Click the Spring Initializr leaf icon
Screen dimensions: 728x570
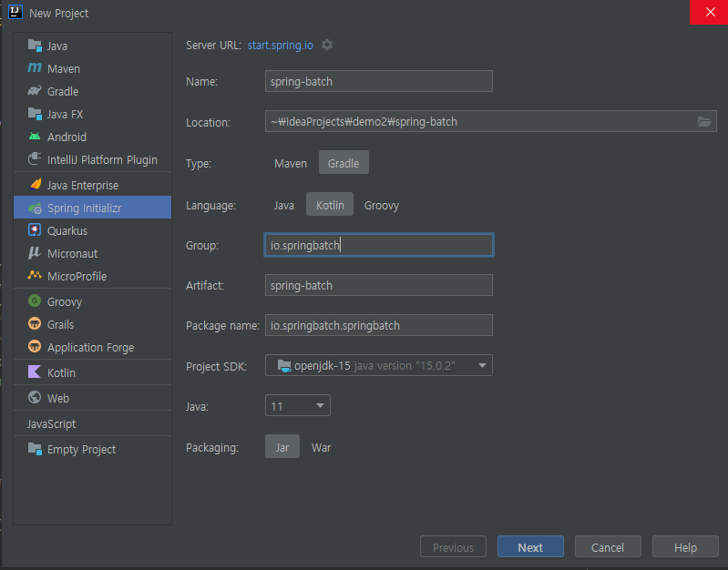click(35, 208)
